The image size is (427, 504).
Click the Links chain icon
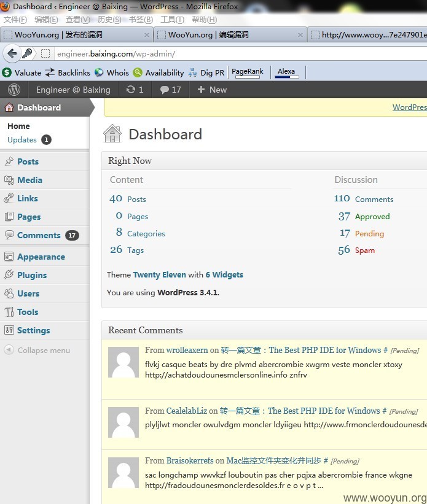point(9,198)
